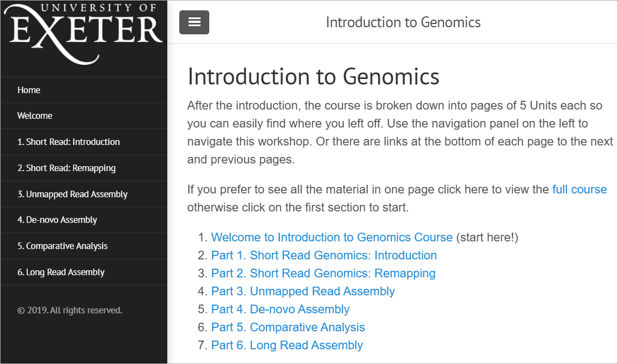The image size is (618, 364).
Task: Open 5. Comparative Analysis sidebar entry
Action: [x=63, y=246]
